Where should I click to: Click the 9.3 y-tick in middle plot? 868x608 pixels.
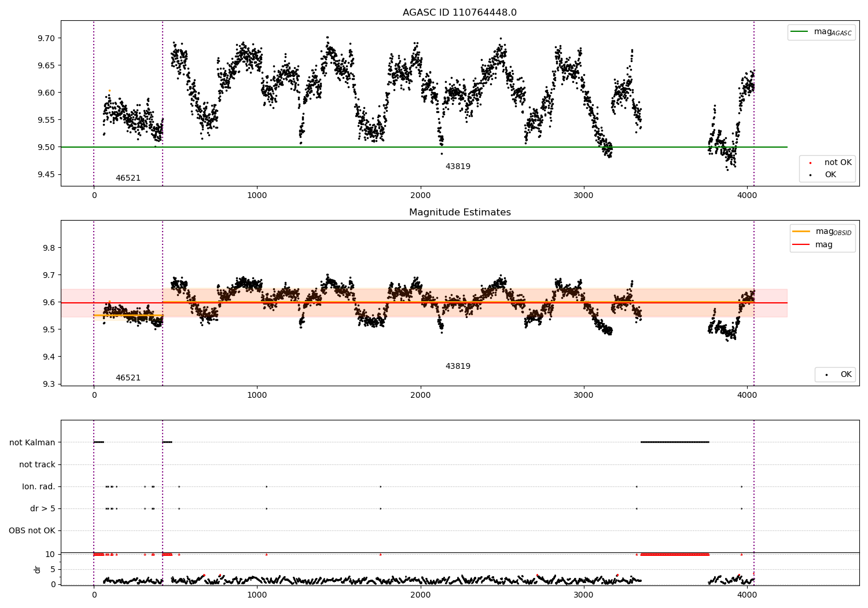click(50, 384)
